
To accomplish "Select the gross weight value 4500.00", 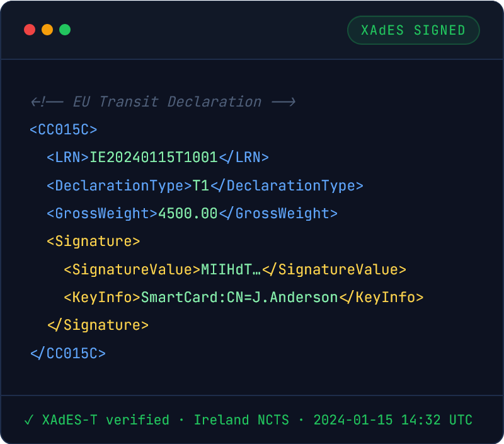I will click(x=188, y=213).
